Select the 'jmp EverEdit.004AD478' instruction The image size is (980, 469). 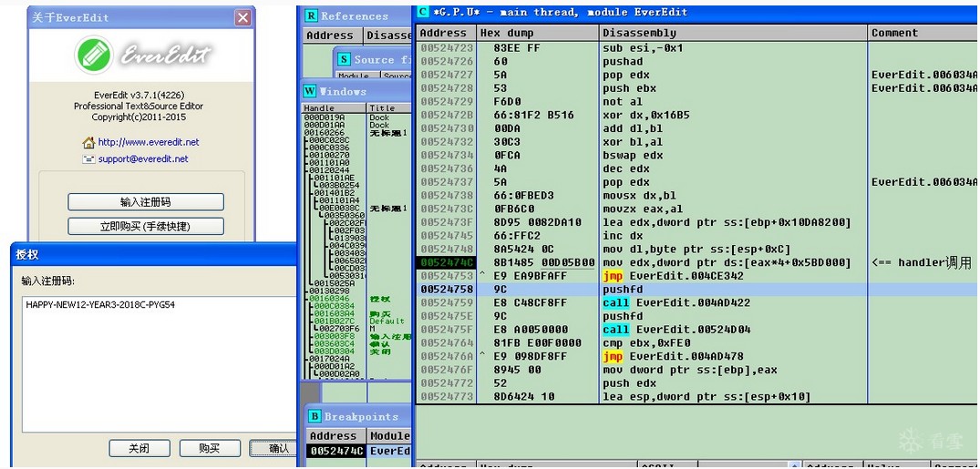point(696,357)
